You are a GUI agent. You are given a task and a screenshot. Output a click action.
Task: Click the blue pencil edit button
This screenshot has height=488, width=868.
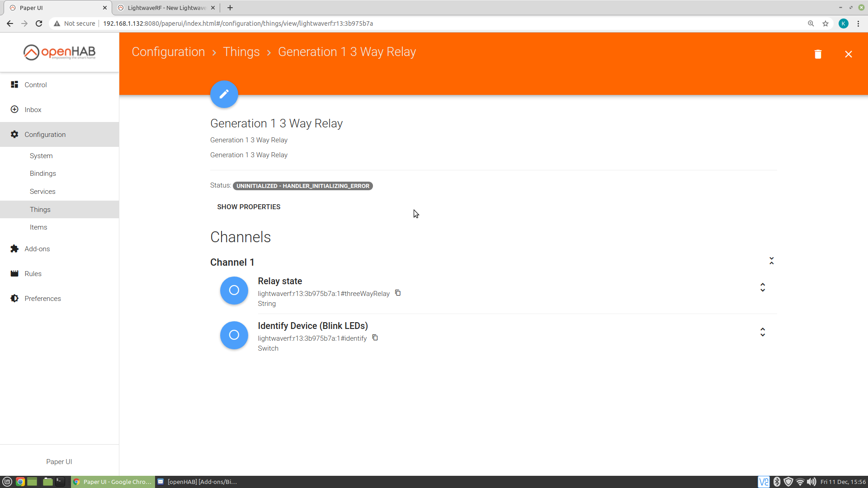click(x=224, y=94)
